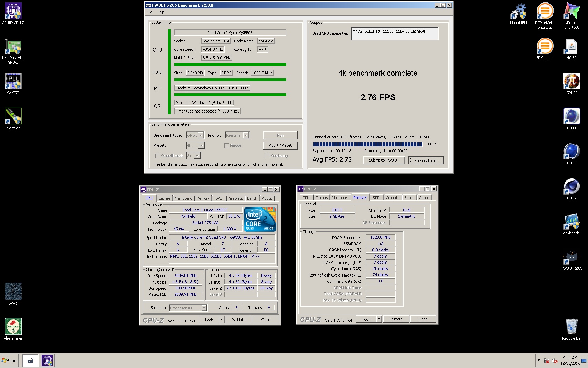This screenshot has height=368, width=588.
Task: Launch Geekbench 3 desktop icon
Action: point(571,224)
